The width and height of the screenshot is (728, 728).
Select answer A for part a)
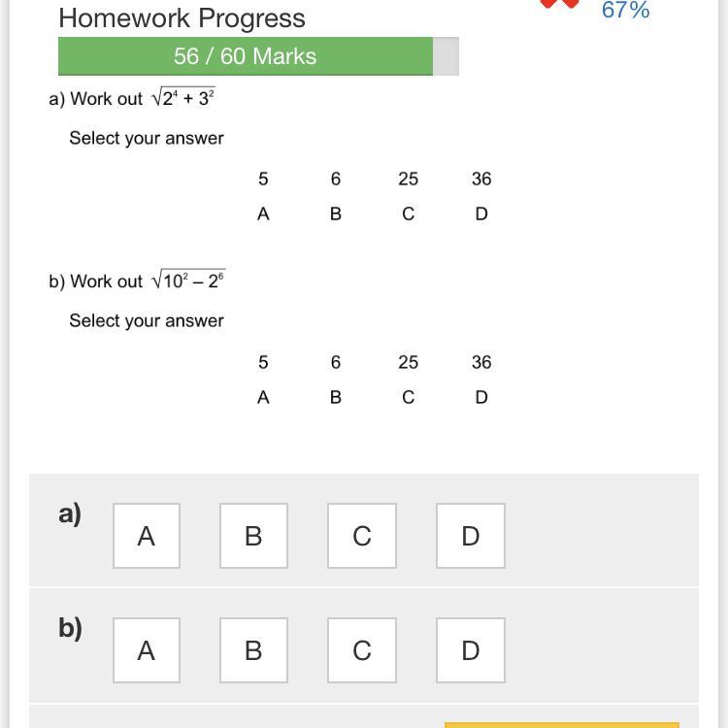(x=147, y=535)
